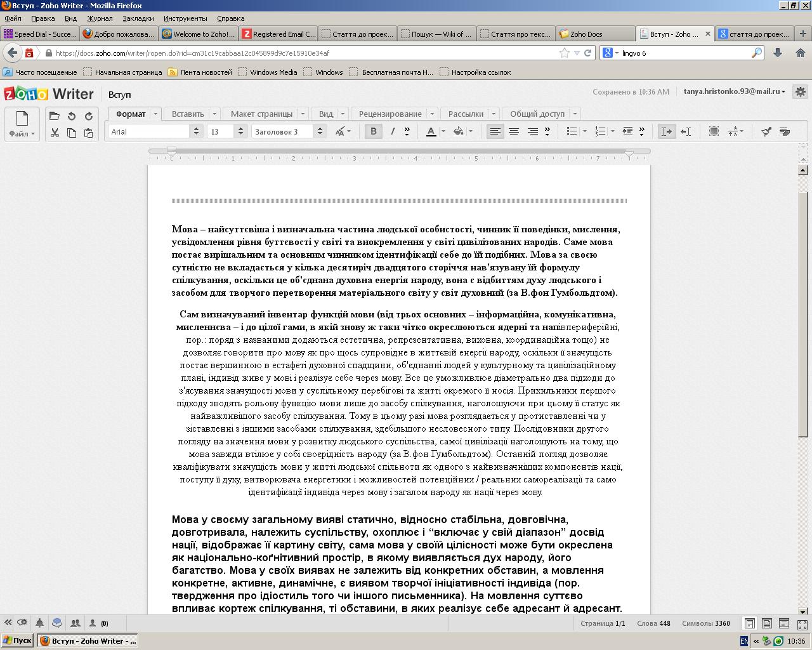Switch to second page layout view icon
This screenshot has width=812, height=650.
(x=767, y=623)
